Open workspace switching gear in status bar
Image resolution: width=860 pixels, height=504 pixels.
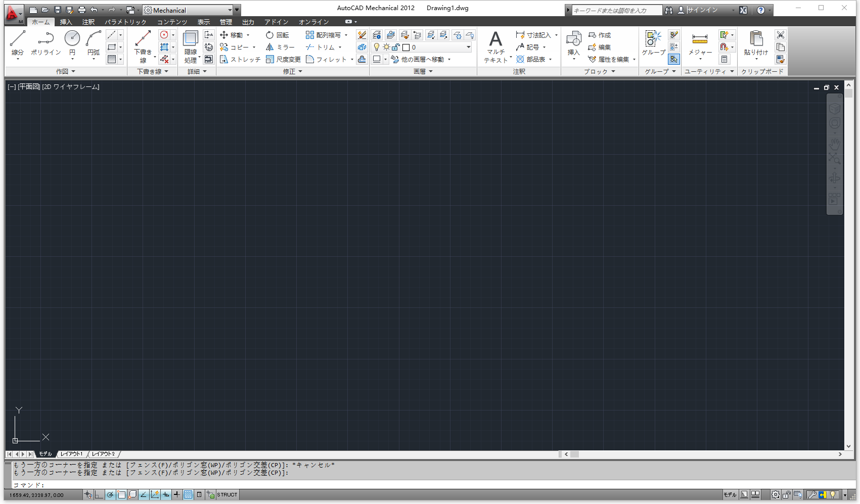[776, 495]
